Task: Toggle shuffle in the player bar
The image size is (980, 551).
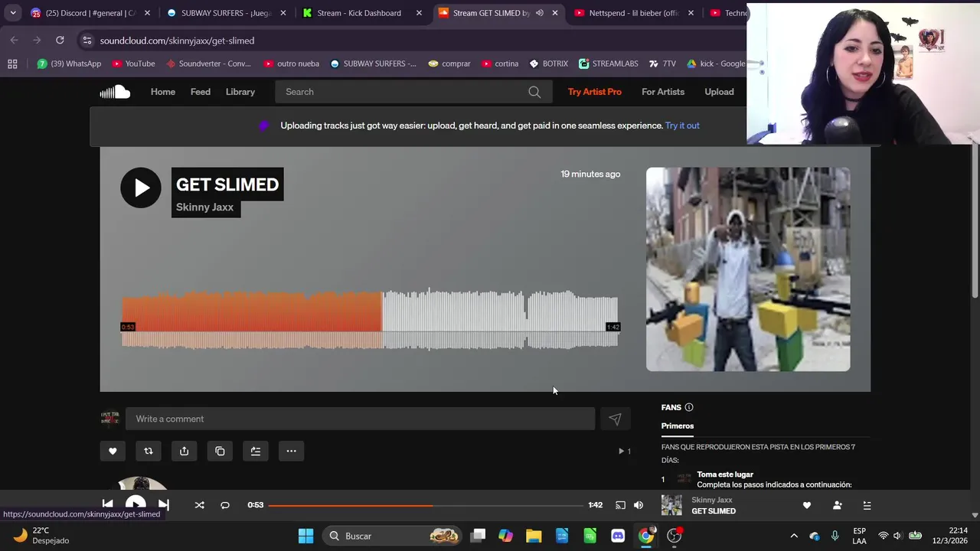Action: pyautogui.click(x=199, y=505)
